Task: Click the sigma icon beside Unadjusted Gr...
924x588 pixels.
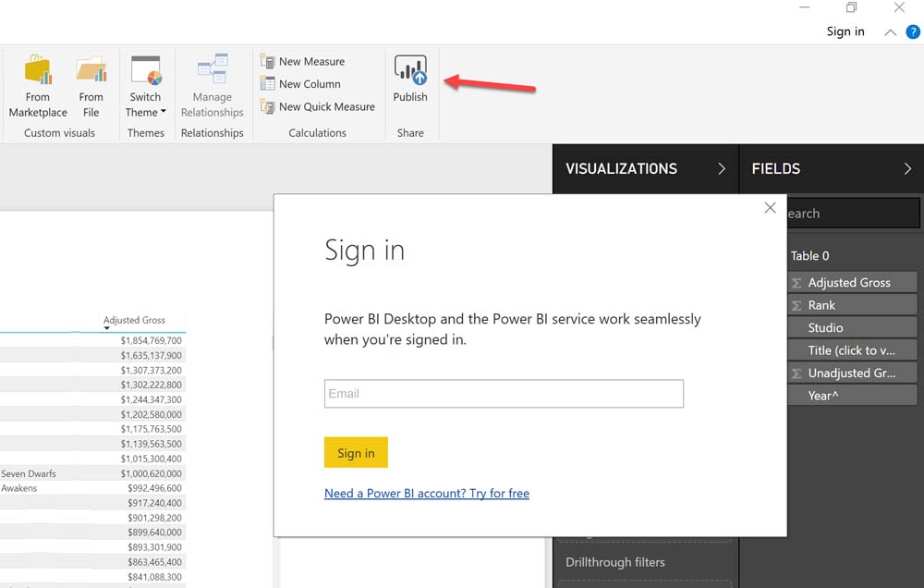Action: (796, 374)
